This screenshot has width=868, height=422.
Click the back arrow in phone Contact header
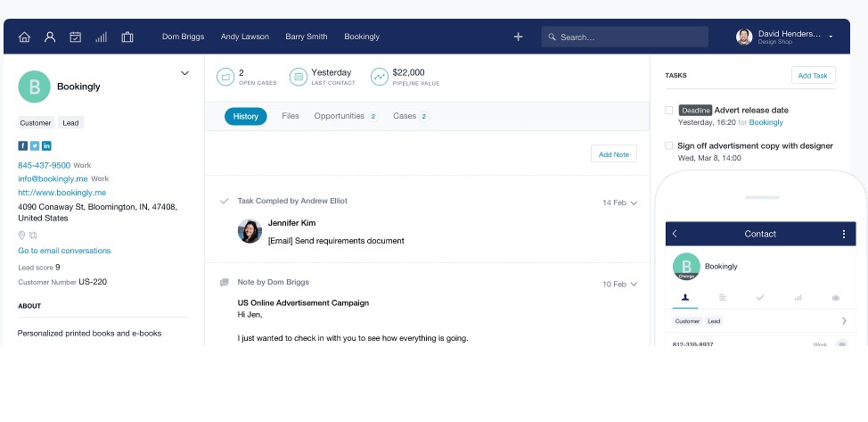(675, 234)
